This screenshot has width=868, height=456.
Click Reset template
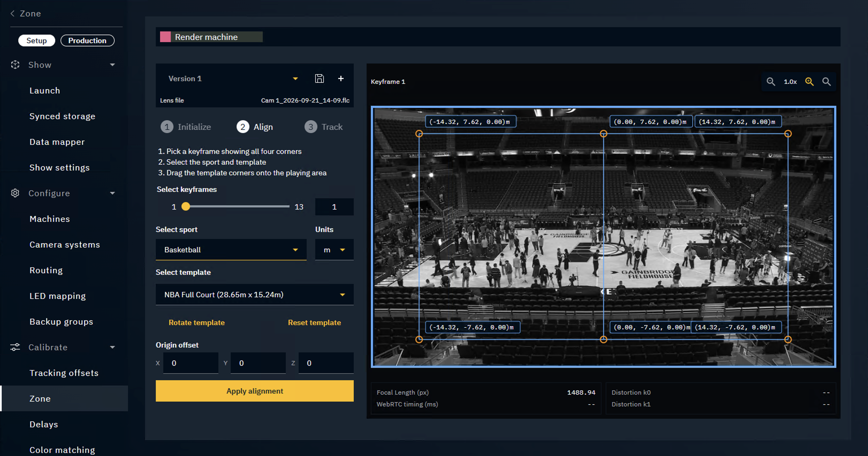coord(314,322)
